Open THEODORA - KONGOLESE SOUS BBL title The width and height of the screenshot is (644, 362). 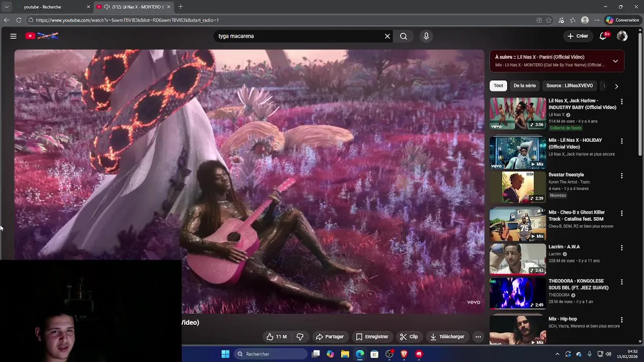point(579,285)
